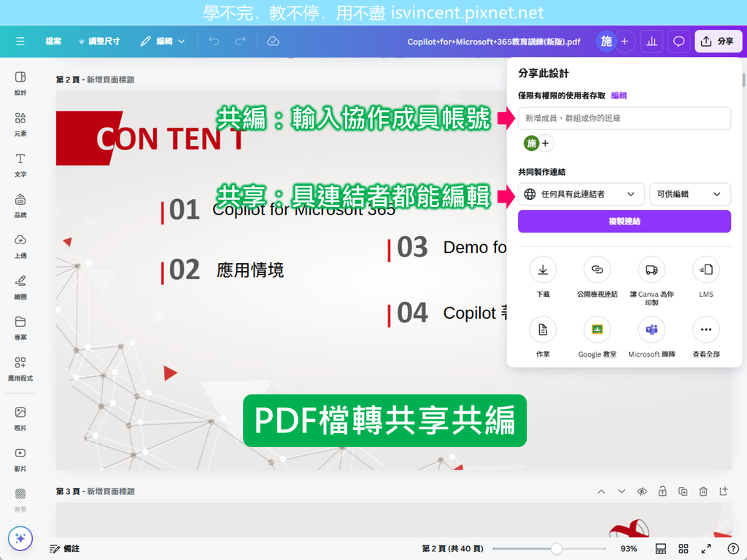Expand the 可供編輯 permission dropdown
747x560 pixels.
(689, 194)
